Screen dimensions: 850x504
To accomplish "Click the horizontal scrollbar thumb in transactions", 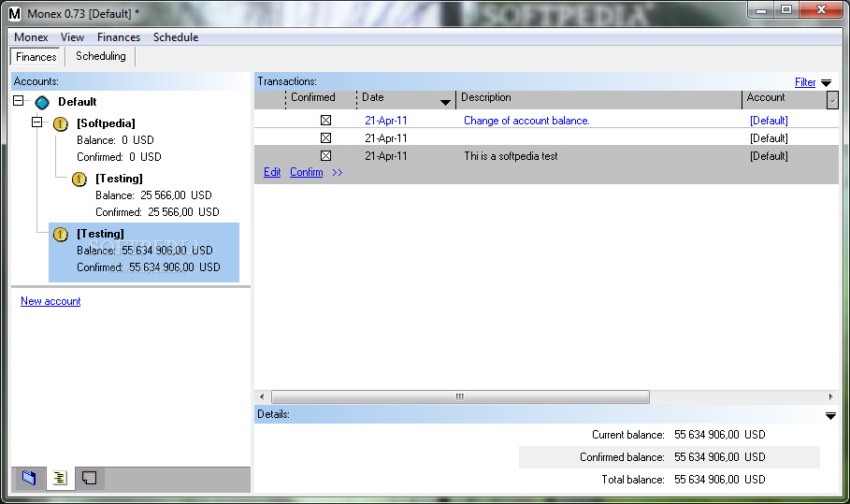I will tap(460, 396).
